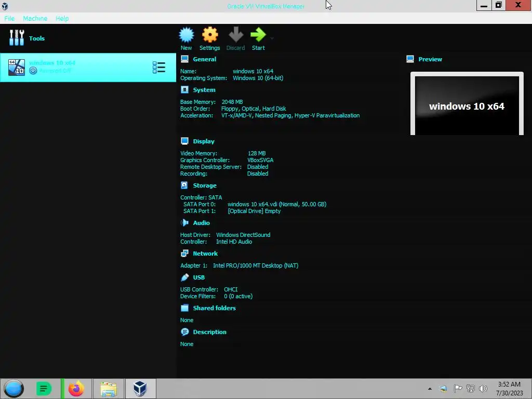Click the OHCI USB controller value
The height and width of the screenshot is (399, 532).
pos(231,289)
